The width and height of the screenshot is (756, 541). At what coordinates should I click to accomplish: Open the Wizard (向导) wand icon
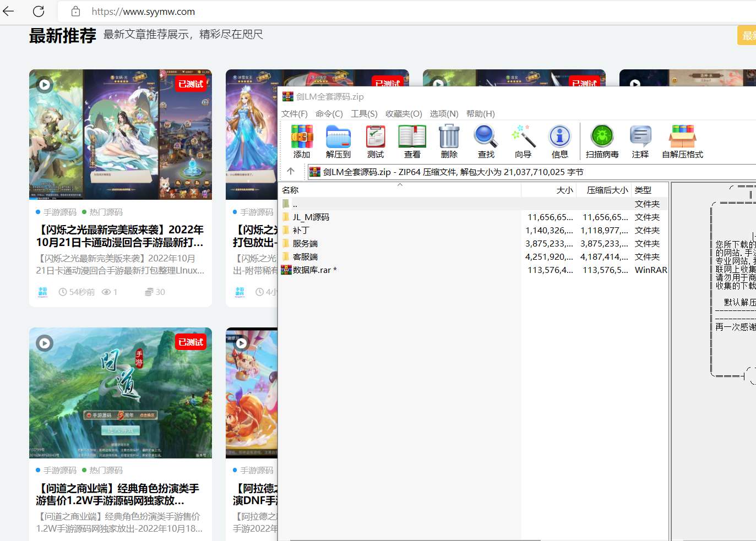(523, 136)
